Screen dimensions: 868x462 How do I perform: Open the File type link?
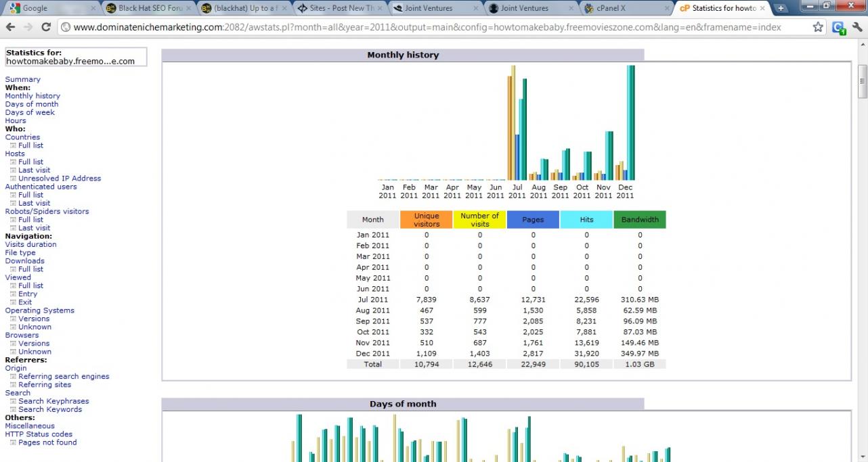[x=20, y=253]
